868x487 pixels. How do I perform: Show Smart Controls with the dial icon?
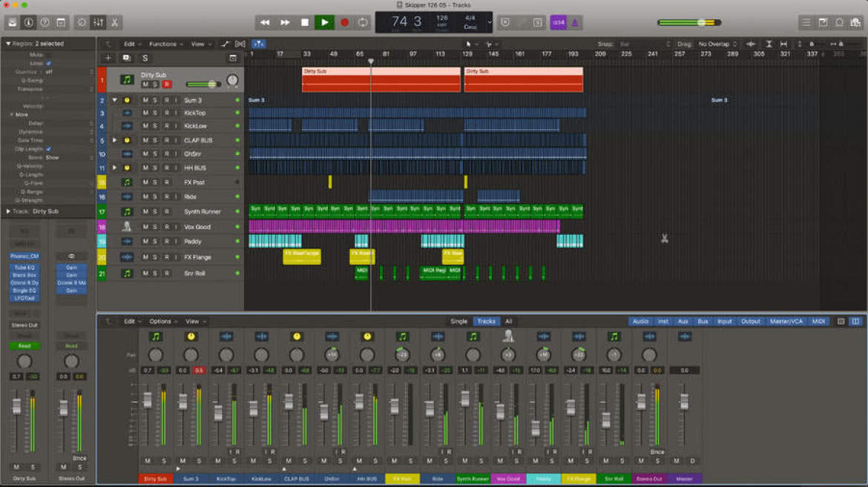(x=82, y=23)
